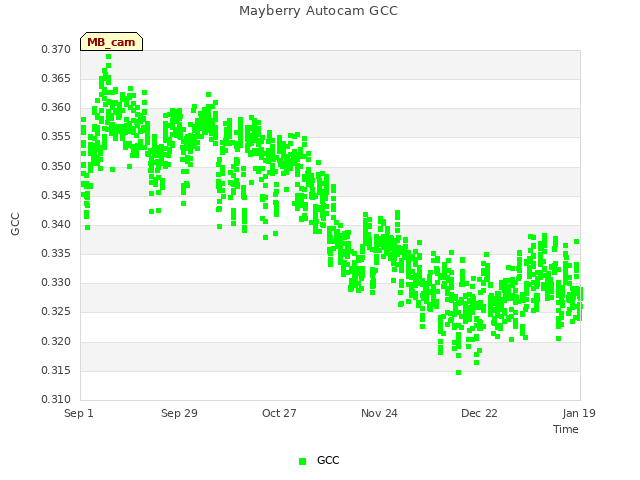The width and height of the screenshot is (640, 480).
Task: Click the GCC legend text
Action: point(328,460)
